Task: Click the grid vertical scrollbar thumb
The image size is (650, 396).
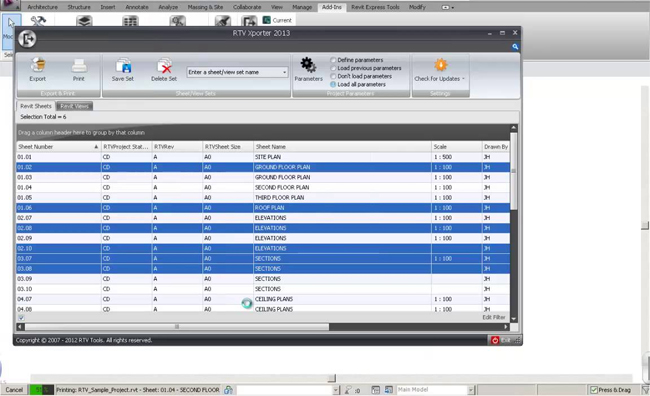Action: [514, 171]
